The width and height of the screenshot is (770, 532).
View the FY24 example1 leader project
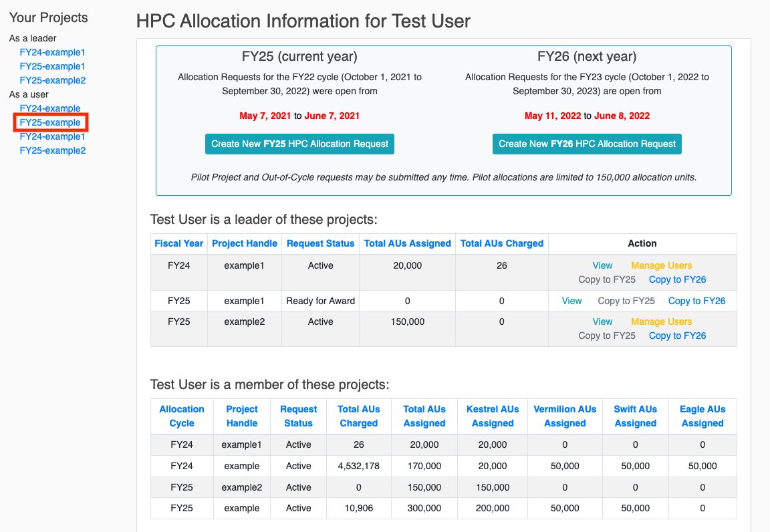tap(602, 265)
